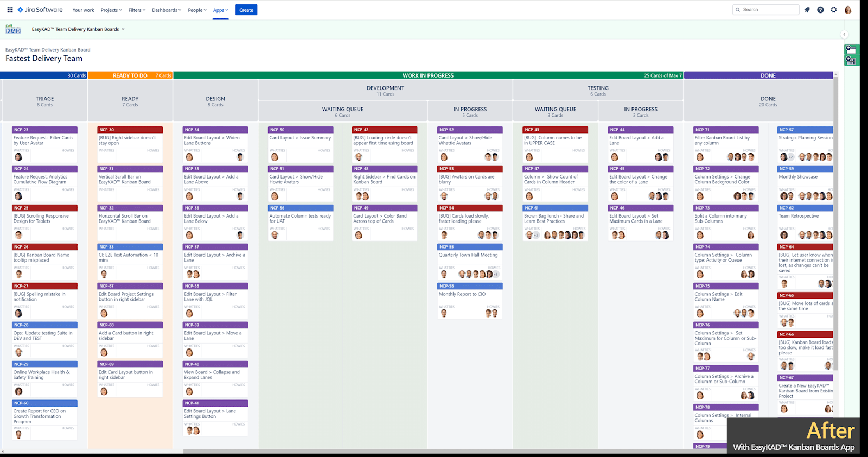Screen dimensions: 868x457
Task: Click the Whatties avatar on card NCP-42
Action: click(359, 157)
